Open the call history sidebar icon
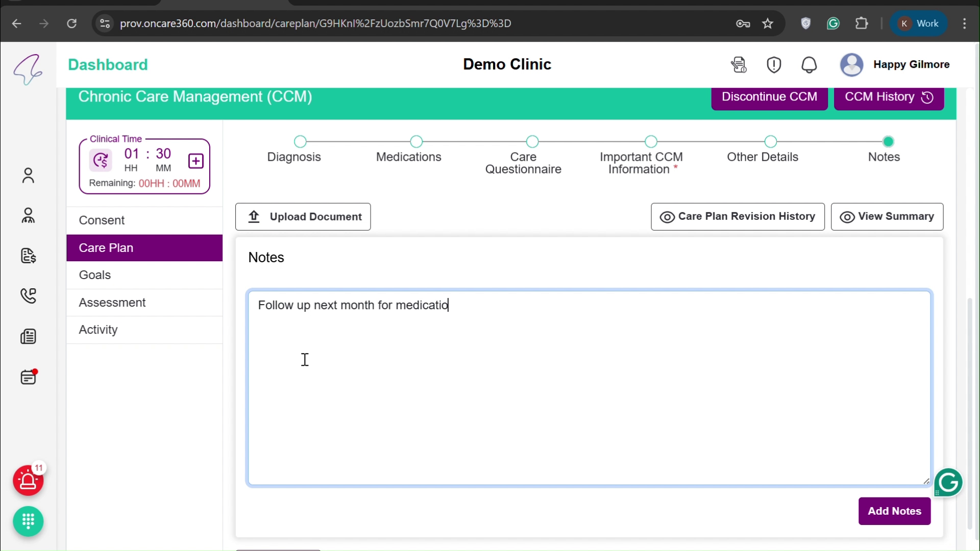980x551 pixels. 28,296
